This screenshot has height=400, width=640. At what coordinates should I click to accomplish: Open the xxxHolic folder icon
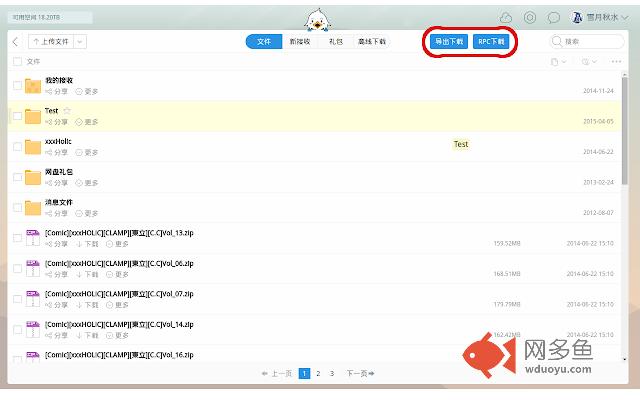(33, 147)
